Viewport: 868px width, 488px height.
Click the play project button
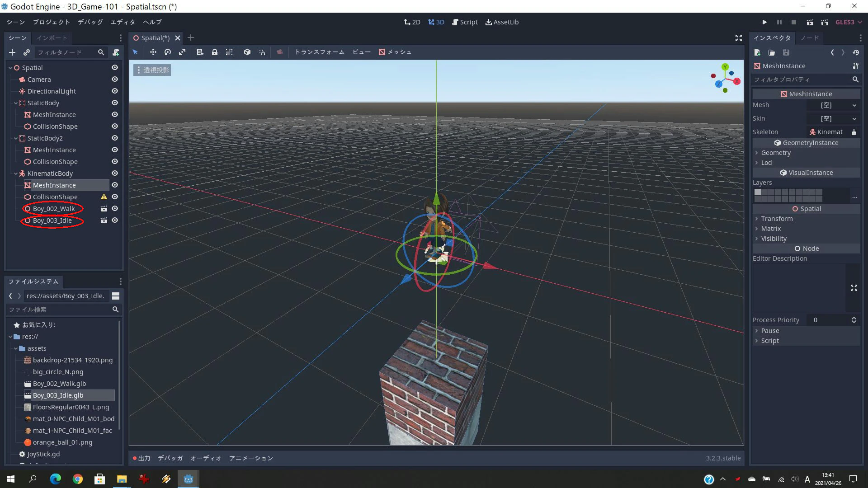pos(764,22)
